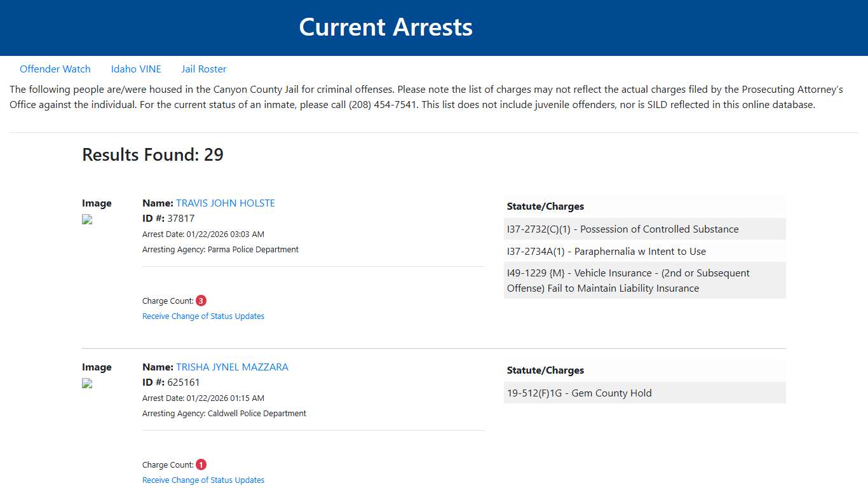The width and height of the screenshot is (868, 488).
Task: Select the Paraphernalia w Intent to Use charge row
Action: click(x=645, y=251)
